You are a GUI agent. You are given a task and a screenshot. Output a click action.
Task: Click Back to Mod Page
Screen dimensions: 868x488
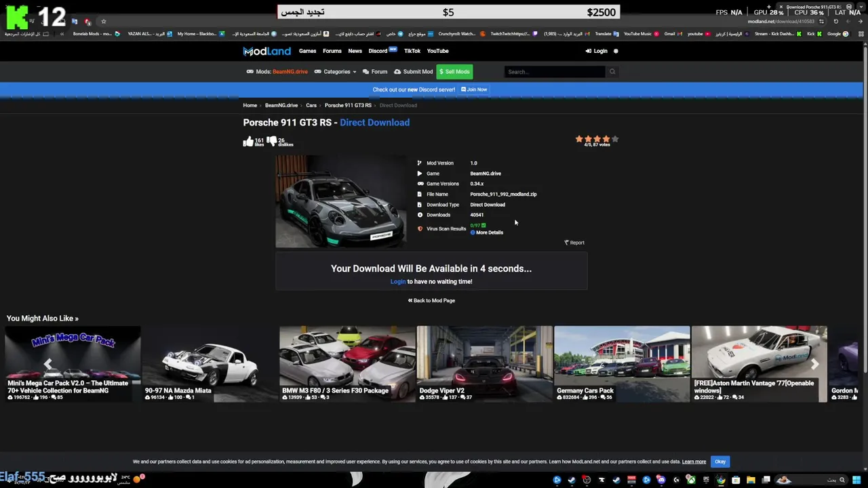click(x=431, y=300)
